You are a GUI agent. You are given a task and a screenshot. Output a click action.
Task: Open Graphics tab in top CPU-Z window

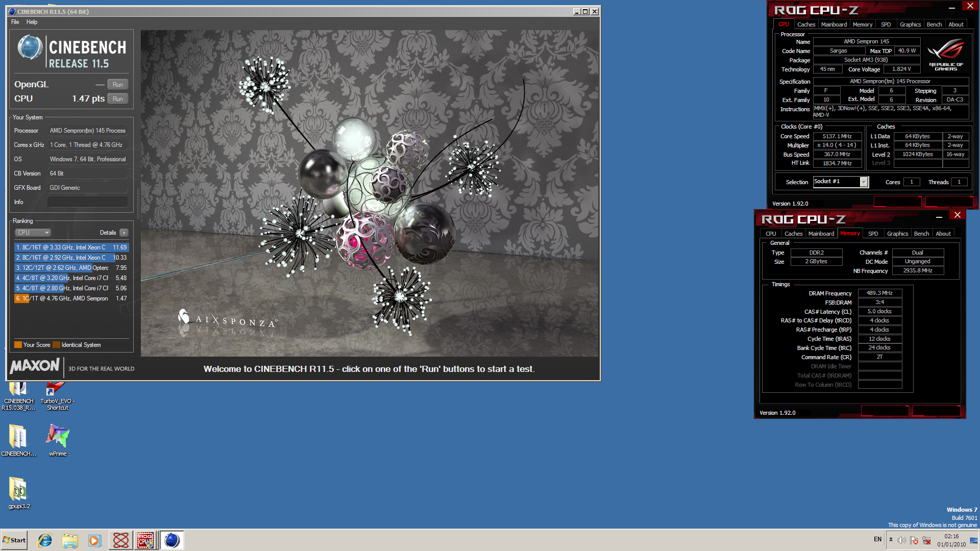tap(910, 24)
